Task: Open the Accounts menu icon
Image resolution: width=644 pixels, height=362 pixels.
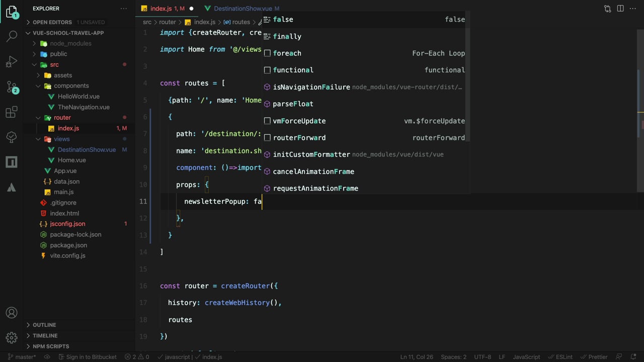Action: pyautogui.click(x=12, y=313)
